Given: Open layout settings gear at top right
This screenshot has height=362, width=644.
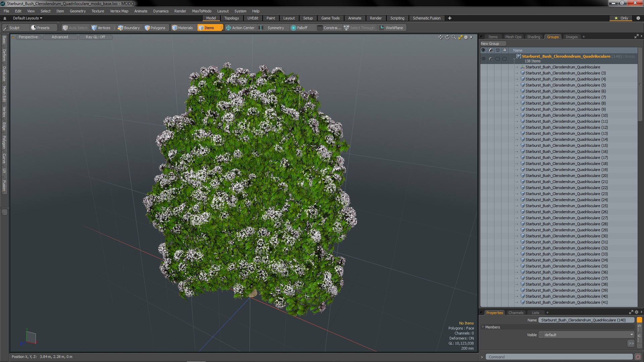Looking at the screenshot, I should [638, 18].
